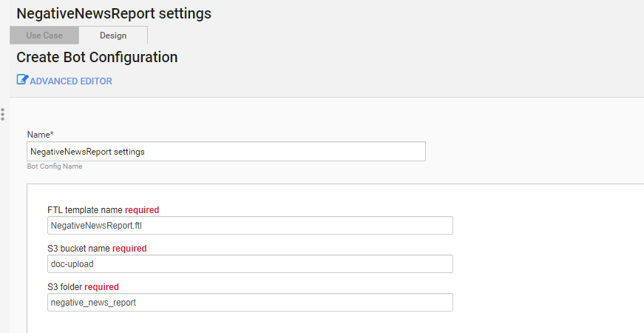Click the Advanced Editor pencil icon
Screen dimensions: 644x333
pos(22,80)
